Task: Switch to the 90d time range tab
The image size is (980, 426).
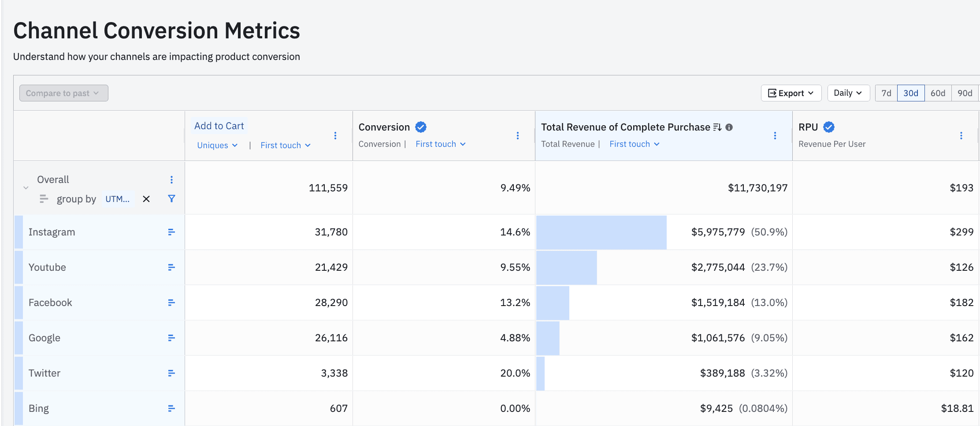Action: (965, 93)
